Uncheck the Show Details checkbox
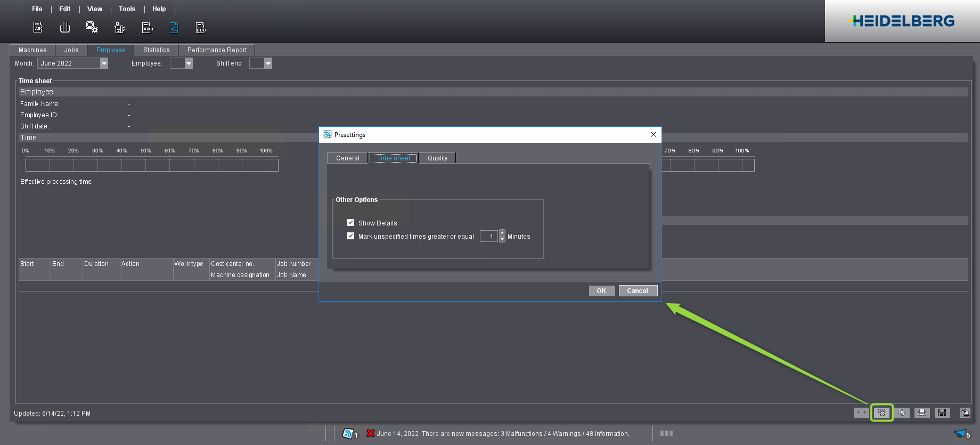 [x=350, y=223]
